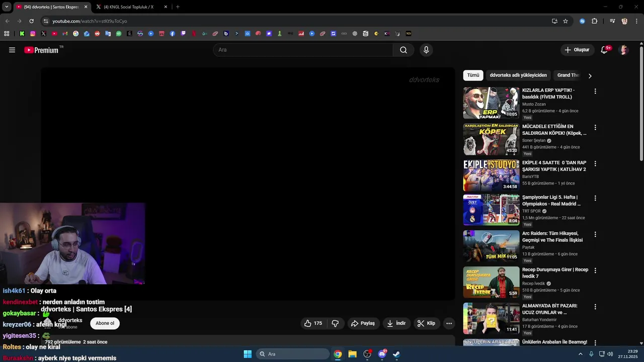Start voice search with microphone icon
644x362 pixels.
[x=426, y=50]
